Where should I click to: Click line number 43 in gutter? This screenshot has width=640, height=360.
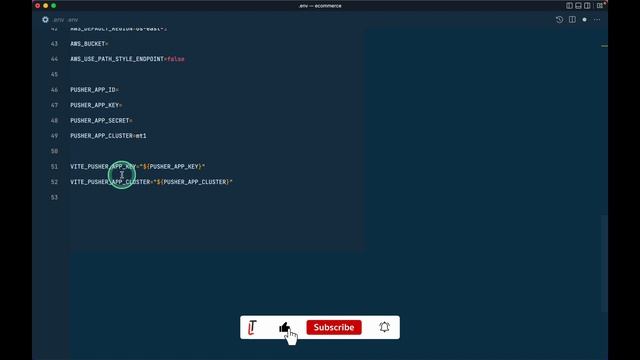pos(54,44)
